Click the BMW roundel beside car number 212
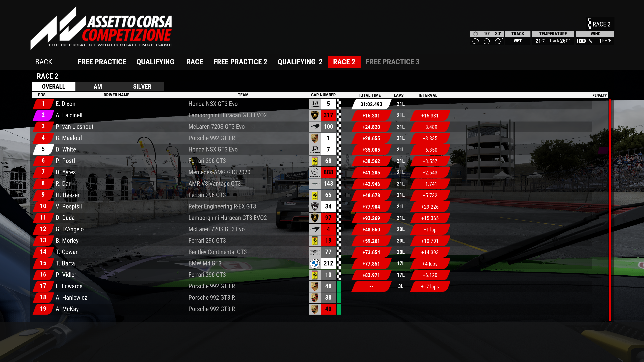 click(314, 264)
